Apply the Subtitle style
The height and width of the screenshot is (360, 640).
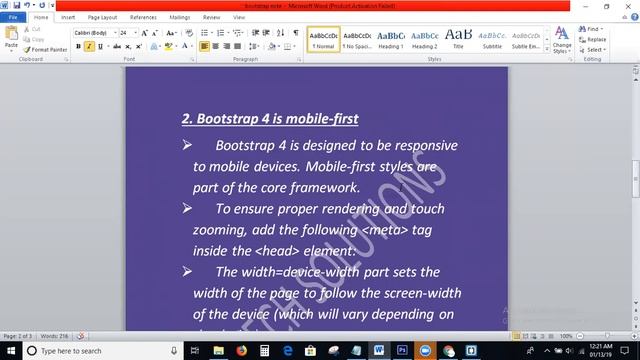pyautogui.click(x=492, y=40)
